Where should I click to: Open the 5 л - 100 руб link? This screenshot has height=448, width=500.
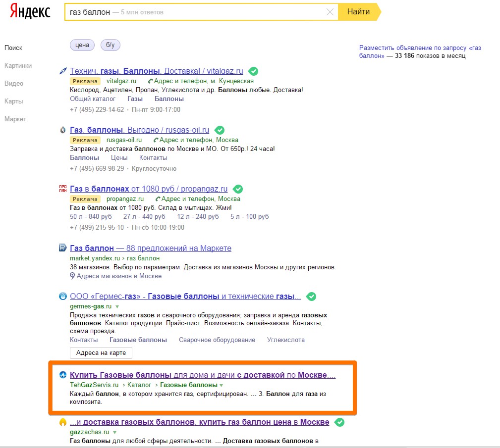coord(250,217)
